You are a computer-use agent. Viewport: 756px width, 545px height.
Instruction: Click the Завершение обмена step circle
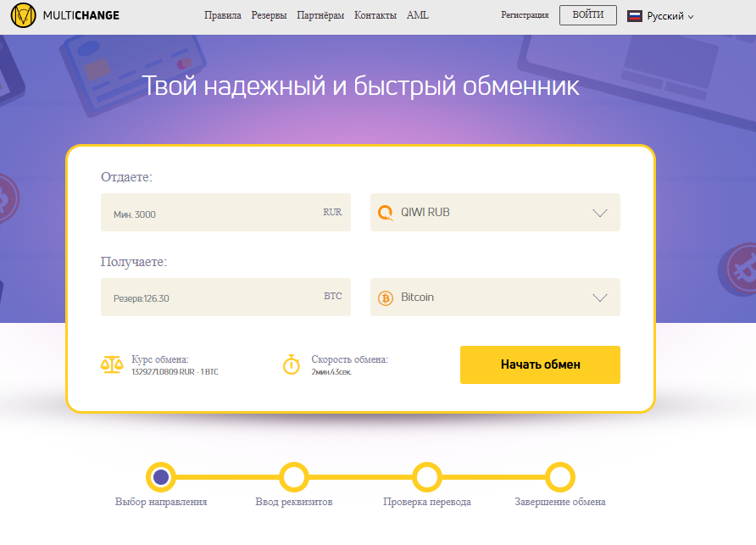pos(559,477)
